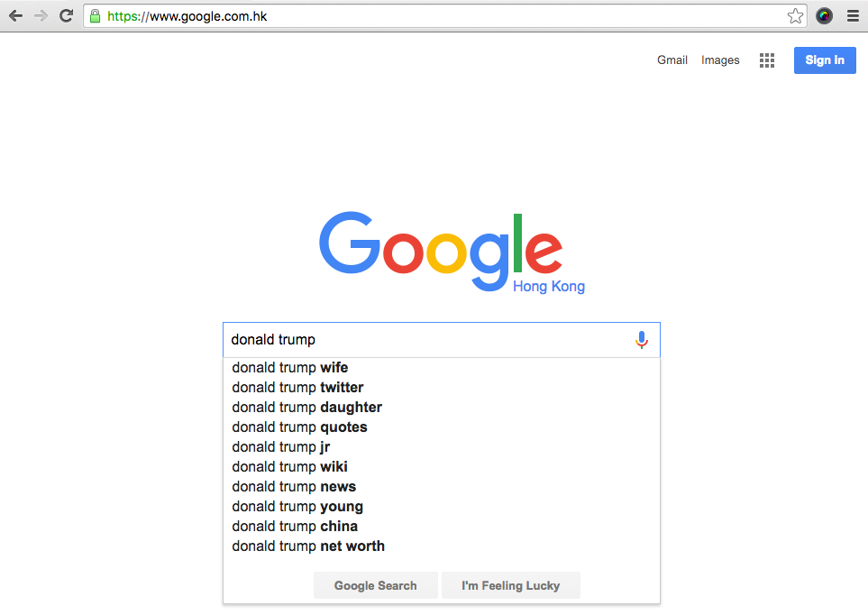Image resolution: width=868 pixels, height=615 pixels.
Task: Bookmark the page with the star icon
Action: [795, 16]
